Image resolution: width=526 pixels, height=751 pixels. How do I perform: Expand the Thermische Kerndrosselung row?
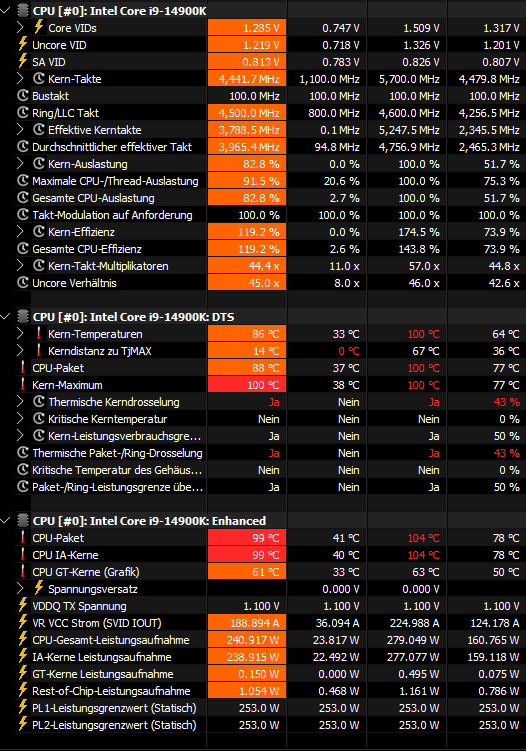click(x=20, y=402)
